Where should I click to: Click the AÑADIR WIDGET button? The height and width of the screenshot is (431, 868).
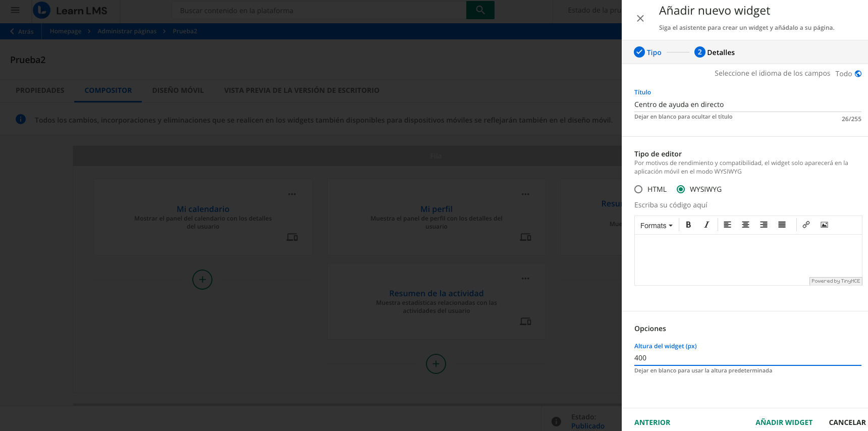(784, 422)
